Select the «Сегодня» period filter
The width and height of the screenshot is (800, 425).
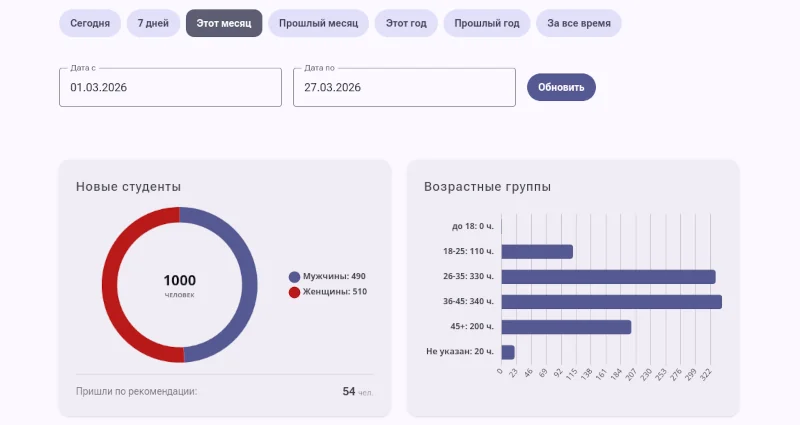90,23
